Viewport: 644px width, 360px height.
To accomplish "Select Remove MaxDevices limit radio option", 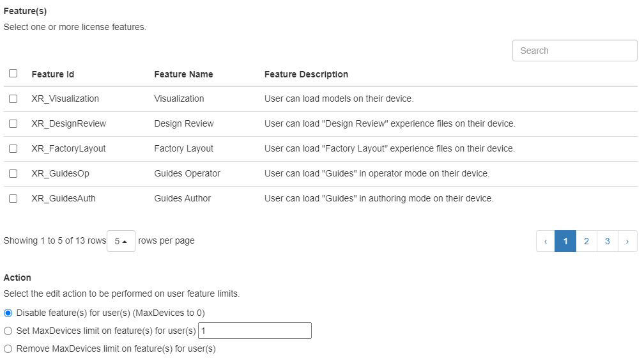I will click(x=8, y=349).
